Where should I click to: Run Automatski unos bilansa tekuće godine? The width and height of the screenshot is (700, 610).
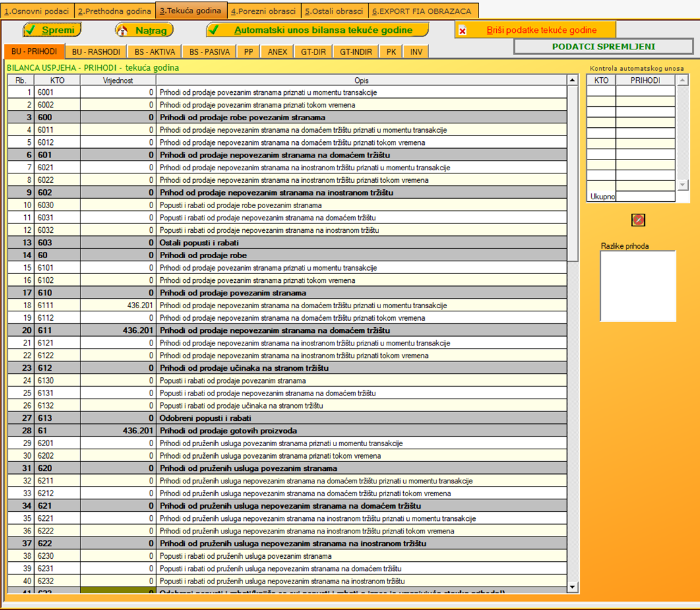tap(317, 30)
